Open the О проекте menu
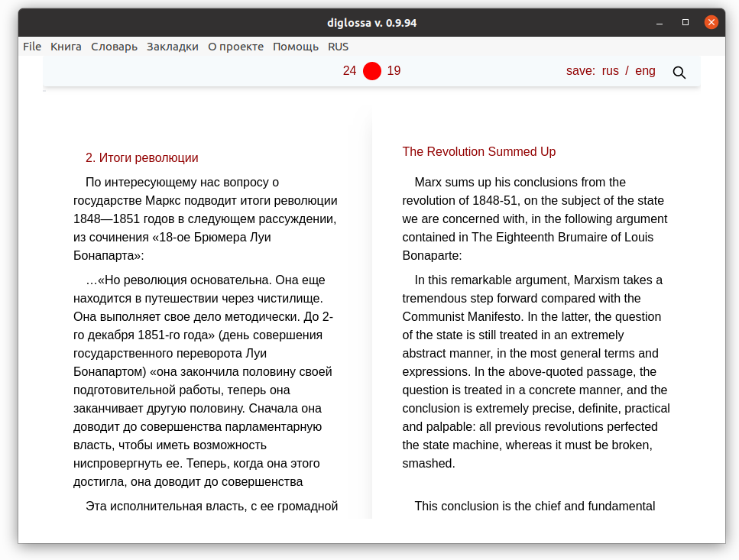Viewport: 739px width, 560px height. click(x=235, y=47)
